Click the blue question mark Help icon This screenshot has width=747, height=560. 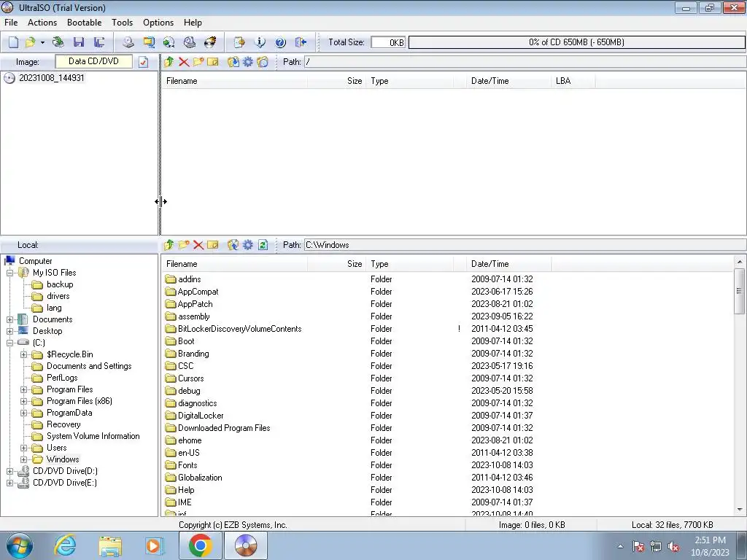(281, 42)
